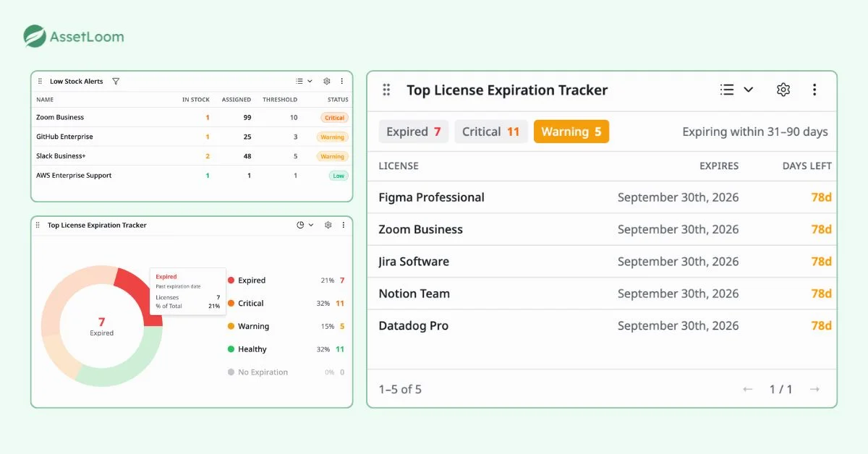The width and height of the screenshot is (868, 454).
Task: Click Expired tooltip in donut chart
Action: pyautogui.click(x=188, y=291)
